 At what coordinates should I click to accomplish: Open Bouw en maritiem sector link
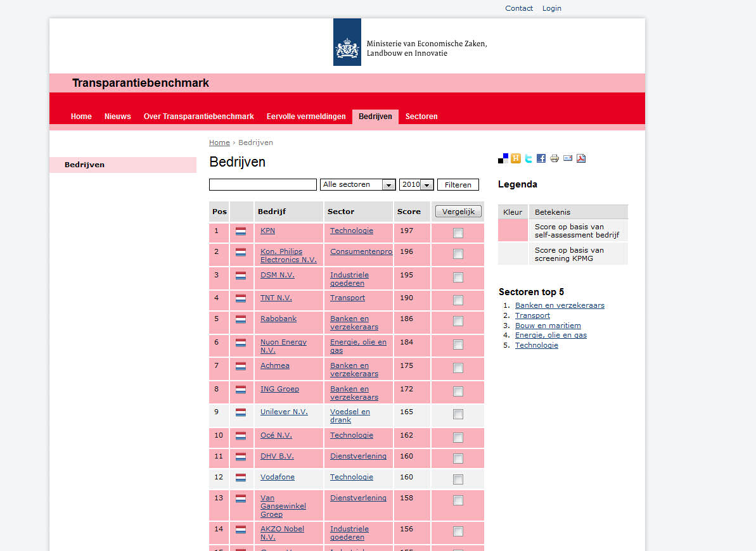click(x=548, y=326)
